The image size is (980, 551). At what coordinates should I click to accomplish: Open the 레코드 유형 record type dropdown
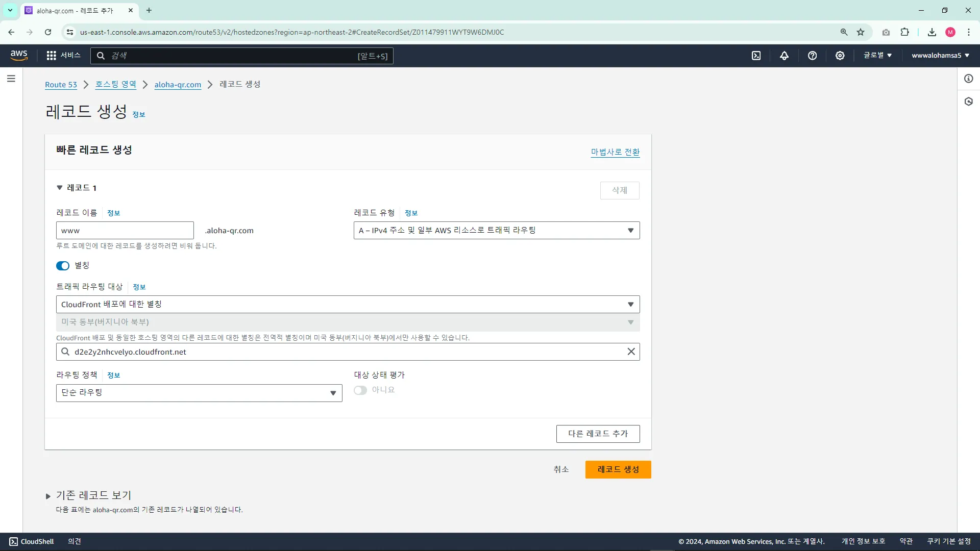(496, 231)
